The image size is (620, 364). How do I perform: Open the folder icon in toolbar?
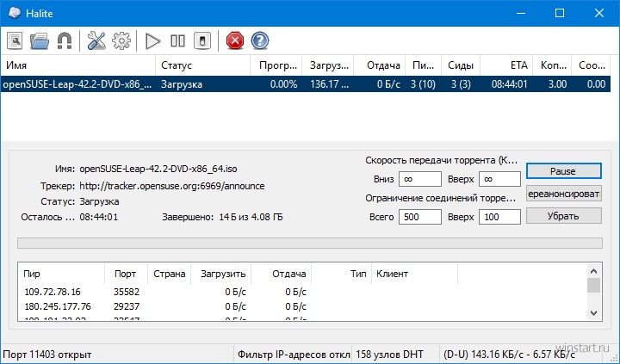coord(39,40)
